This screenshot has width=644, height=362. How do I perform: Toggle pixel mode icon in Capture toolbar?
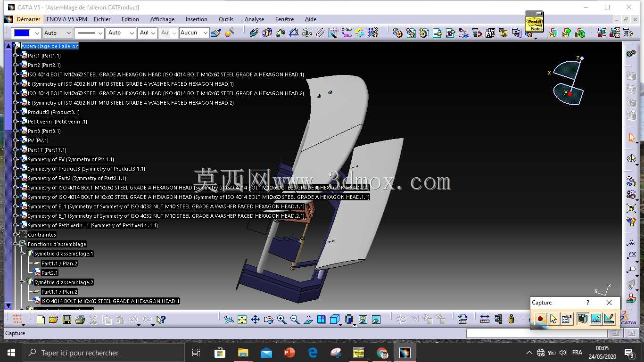pos(596,319)
